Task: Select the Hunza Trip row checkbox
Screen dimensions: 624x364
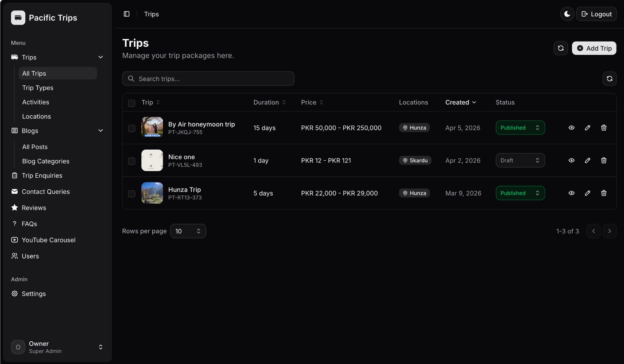Action: (132, 194)
